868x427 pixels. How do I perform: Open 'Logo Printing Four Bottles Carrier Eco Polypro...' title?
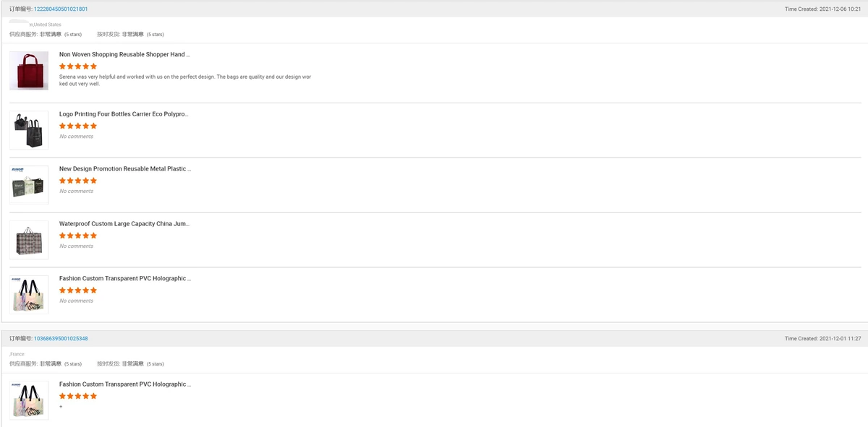click(x=124, y=114)
